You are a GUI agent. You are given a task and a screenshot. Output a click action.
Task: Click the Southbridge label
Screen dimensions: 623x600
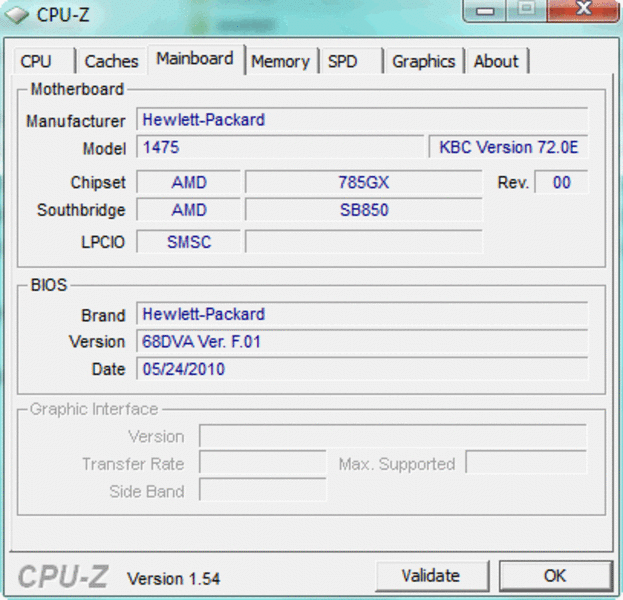tap(81, 210)
